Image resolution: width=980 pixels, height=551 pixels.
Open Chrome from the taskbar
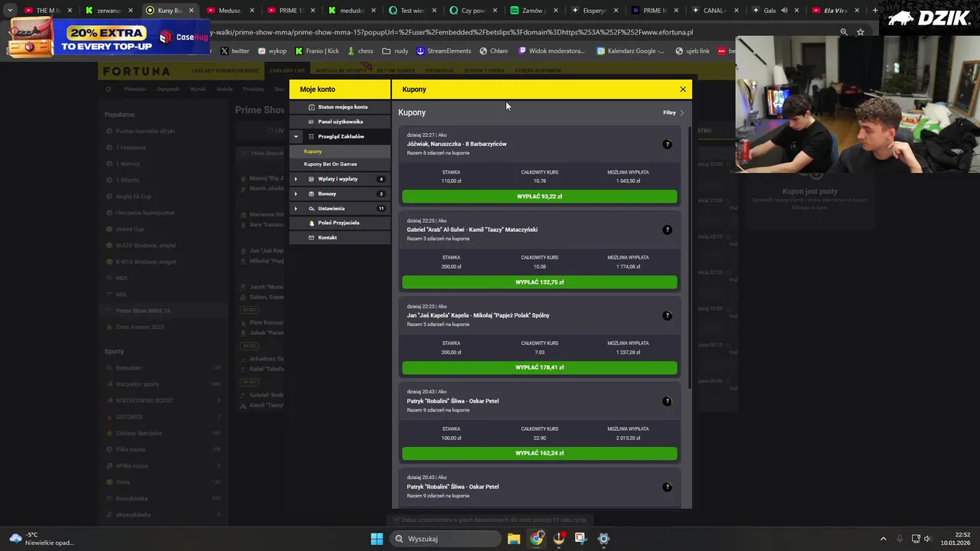click(x=537, y=539)
